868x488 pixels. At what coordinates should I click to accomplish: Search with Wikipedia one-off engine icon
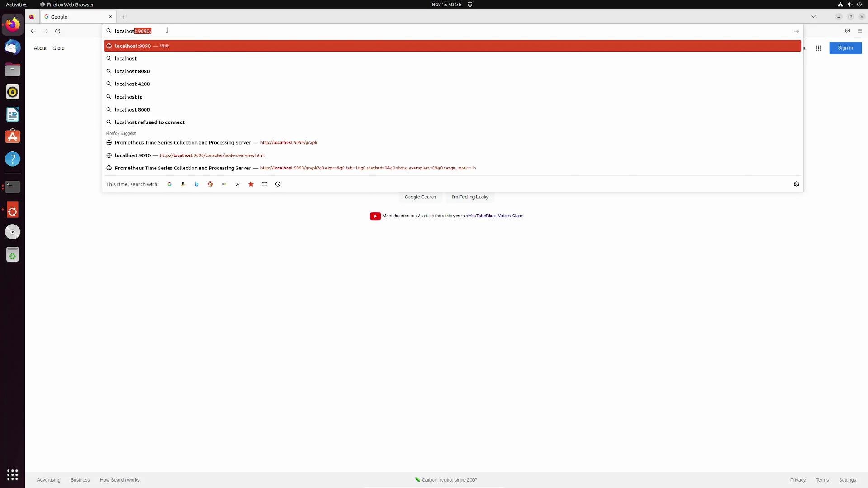pos(237,184)
